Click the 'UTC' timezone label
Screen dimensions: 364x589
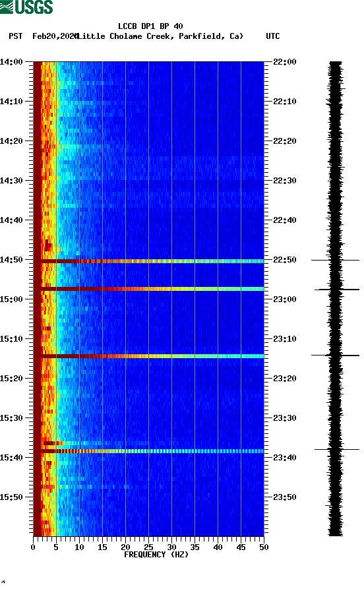pyautogui.click(x=273, y=36)
